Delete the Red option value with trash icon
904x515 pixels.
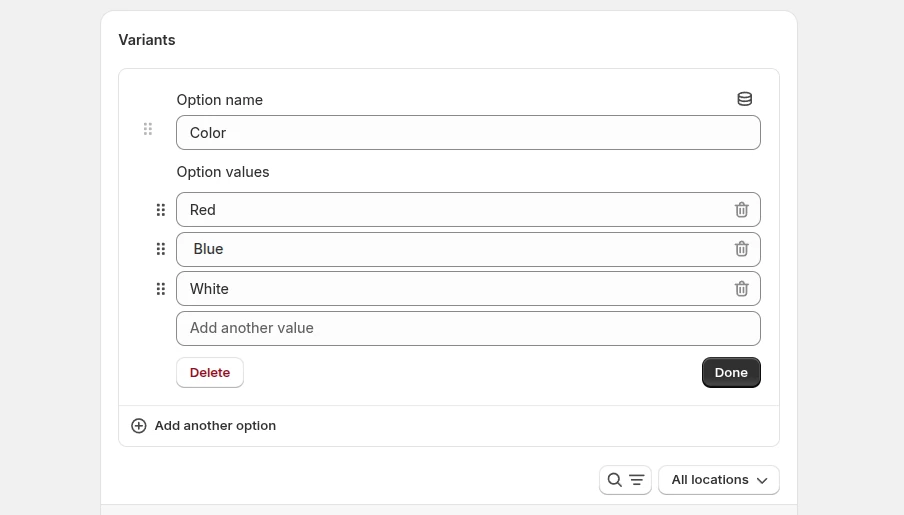pos(741,210)
